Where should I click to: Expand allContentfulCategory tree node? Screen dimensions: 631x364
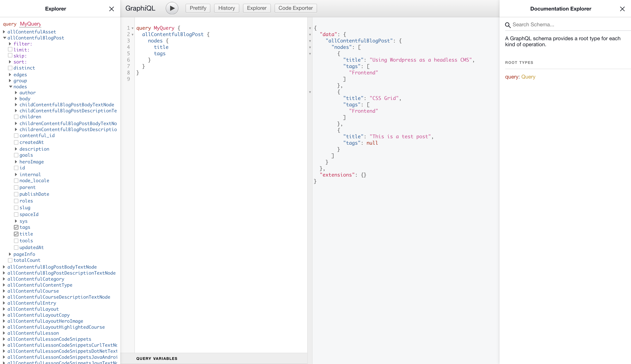pyautogui.click(x=4, y=279)
